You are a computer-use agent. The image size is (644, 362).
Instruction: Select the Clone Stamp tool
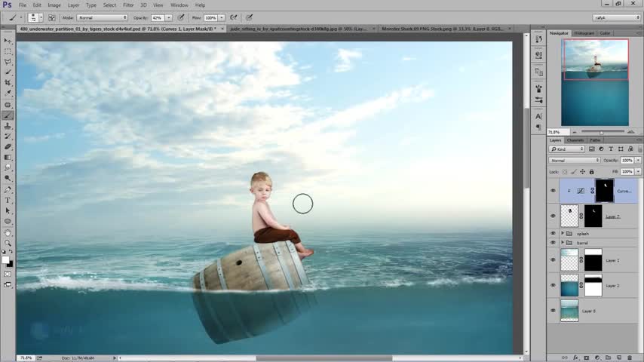pos(8,126)
